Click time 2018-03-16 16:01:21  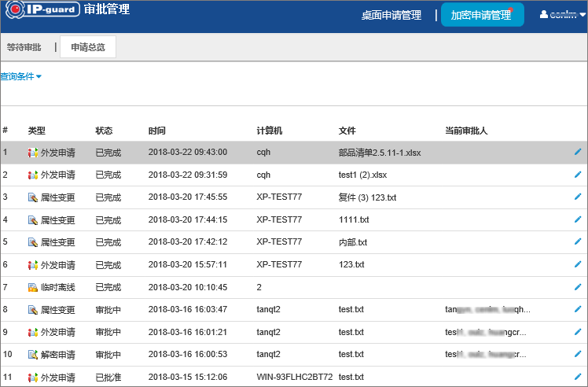click(188, 332)
